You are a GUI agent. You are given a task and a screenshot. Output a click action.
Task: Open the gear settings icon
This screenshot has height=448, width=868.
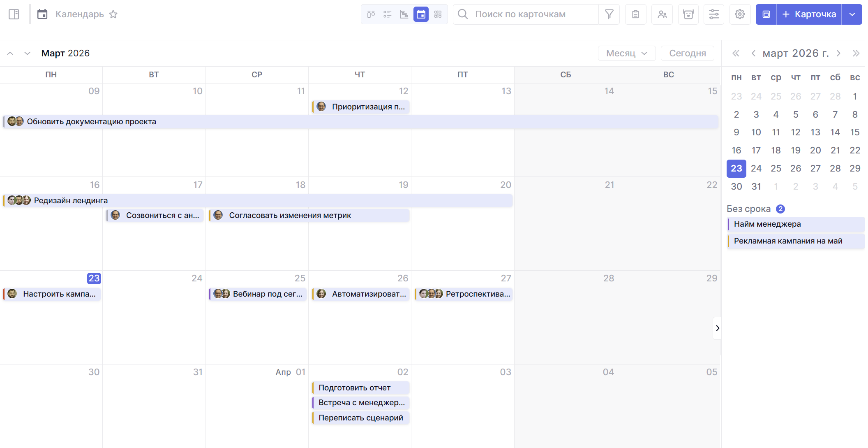coord(740,14)
